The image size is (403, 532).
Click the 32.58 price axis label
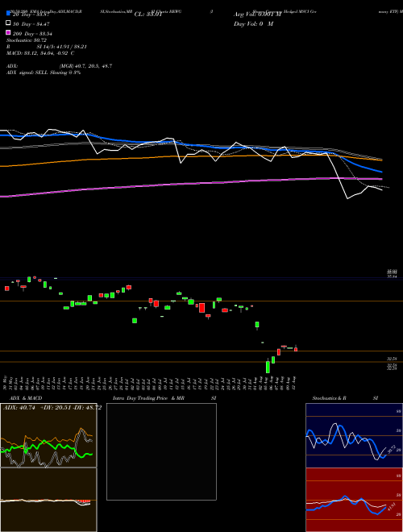[x=392, y=359]
